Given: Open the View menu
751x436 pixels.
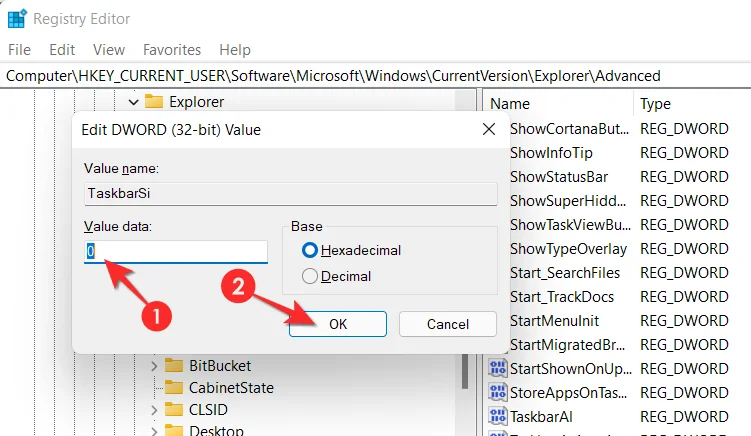Looking at the screenshot, I should pyautogui.click(x=109, y=50).
